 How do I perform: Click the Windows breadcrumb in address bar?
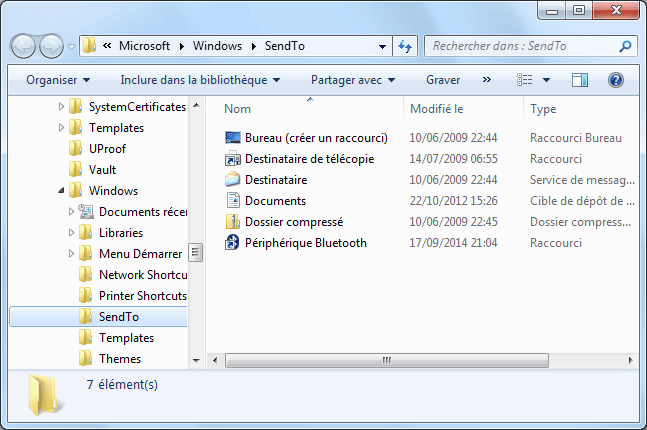click(x=217, y=45)
